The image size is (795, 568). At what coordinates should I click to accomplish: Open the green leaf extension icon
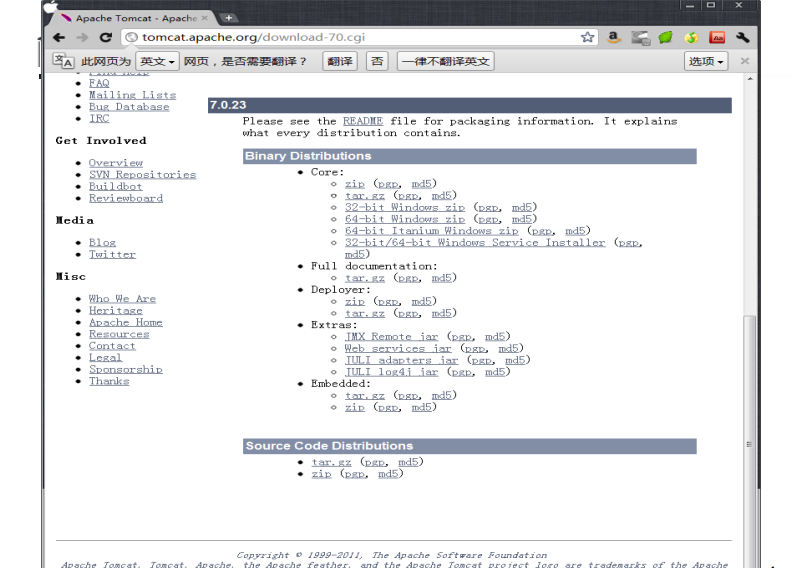click(665, 37)
